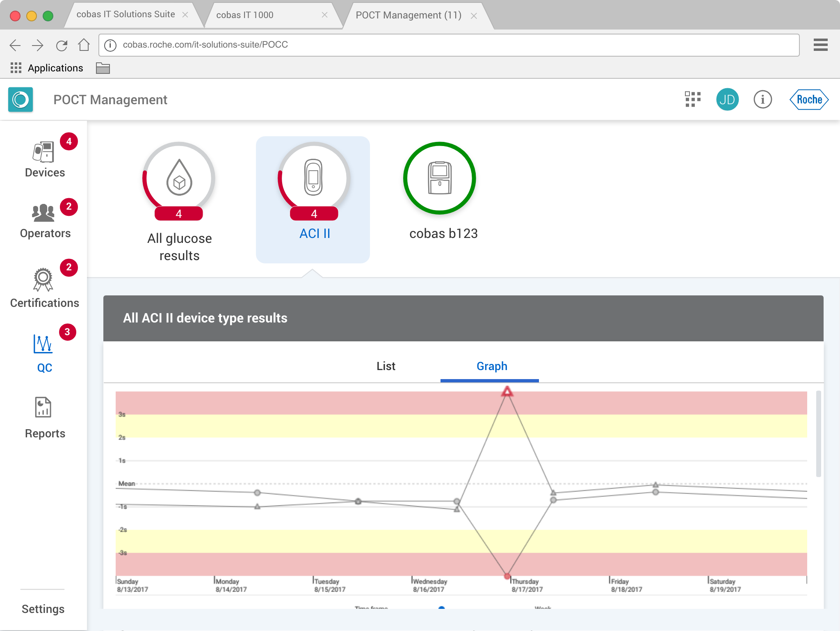Select the QC chart icon

[x=43, y=344]
